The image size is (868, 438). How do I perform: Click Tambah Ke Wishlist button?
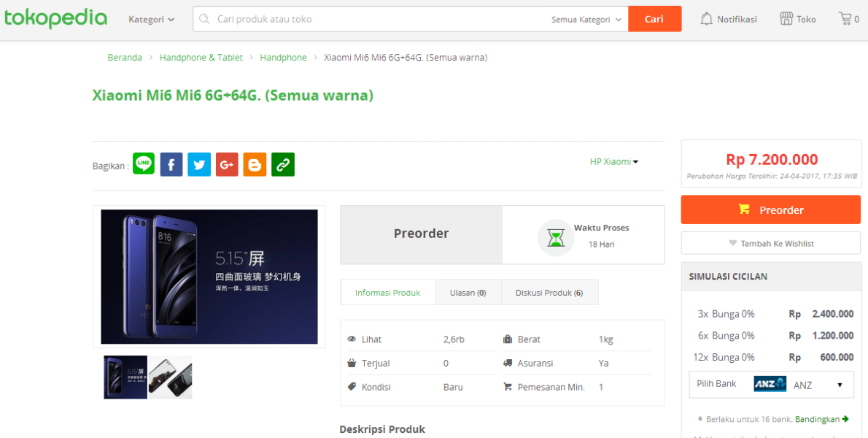point(770,243)
